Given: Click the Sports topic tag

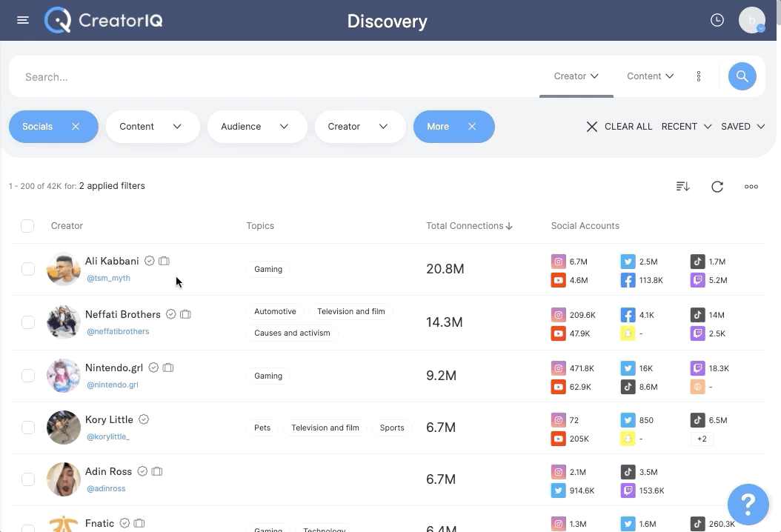Looking at the screenshot, I should click(x=392, y=428).
